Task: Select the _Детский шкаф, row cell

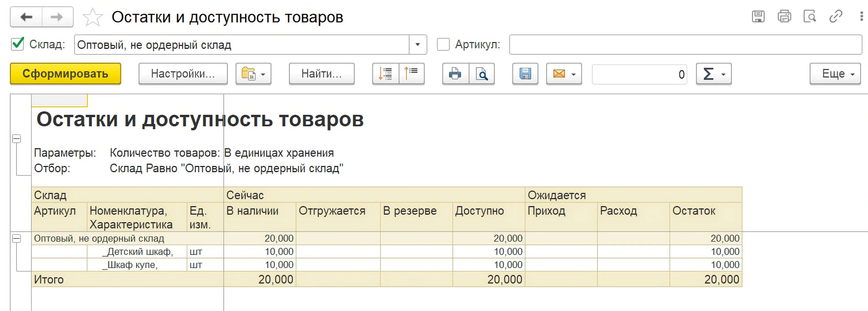Action: point(137,252)
